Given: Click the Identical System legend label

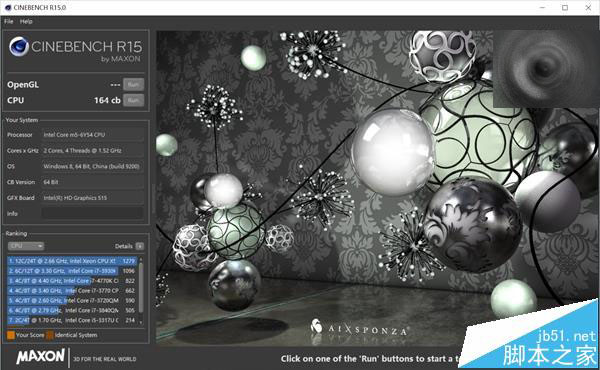Looking at the screenshot, I should pos(76,335).
